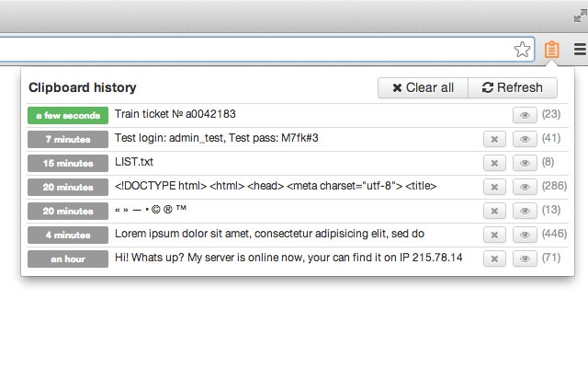Image resolution: width=588 pixels, height=368 pixels.
Task: View the special symbols entry with eye icon
Action: pos(524,211)
